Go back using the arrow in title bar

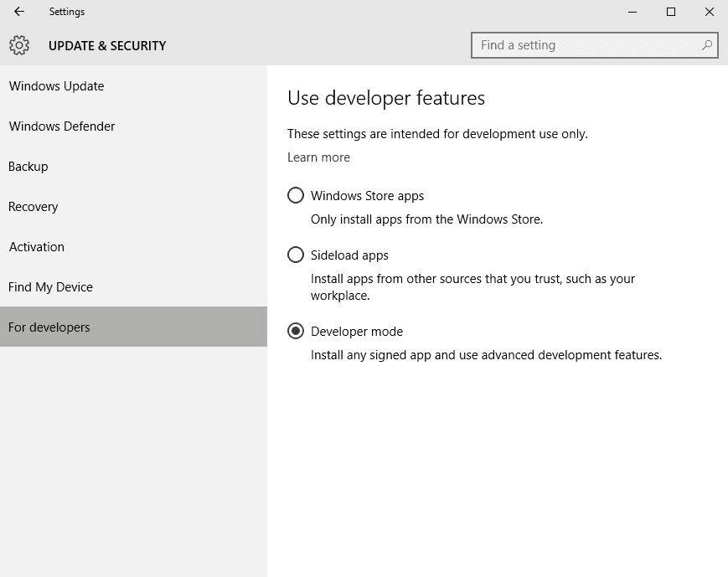point(19,12)
